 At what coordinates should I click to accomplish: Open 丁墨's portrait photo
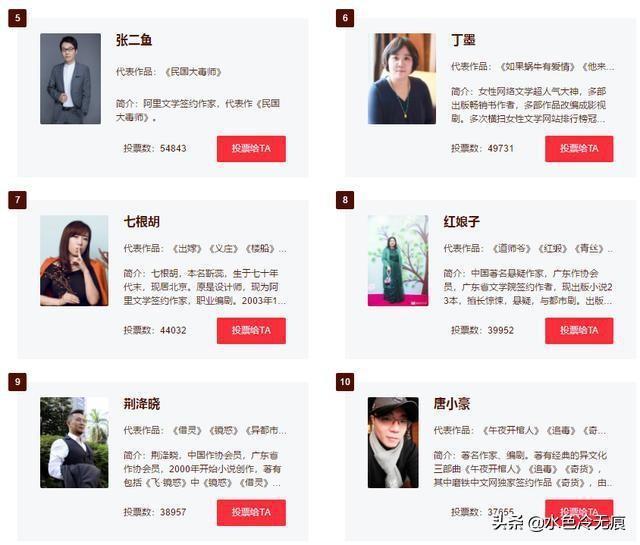pos(402,78)
